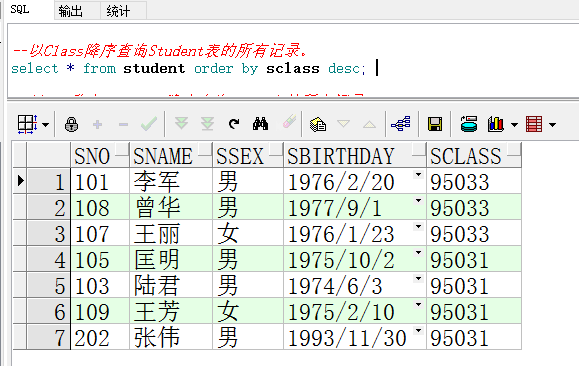The width and height of the screenshot is (579, 366).
Task: Click the insert record plus icon
Action: (x=97, y=125)
